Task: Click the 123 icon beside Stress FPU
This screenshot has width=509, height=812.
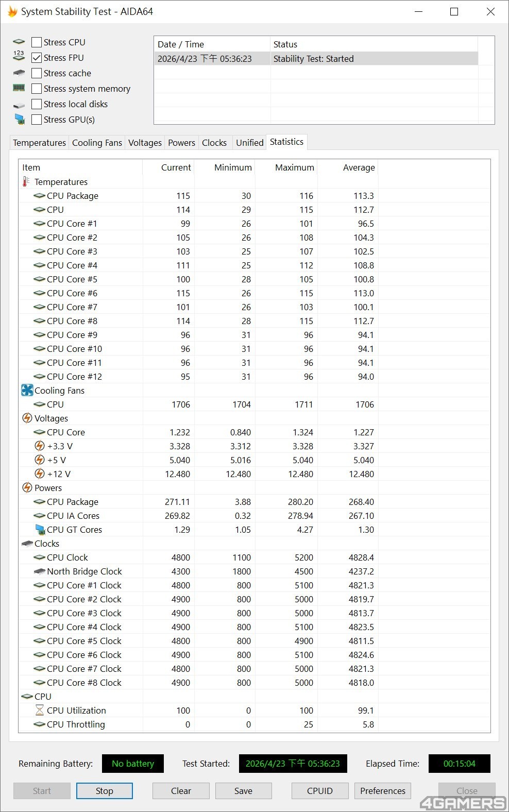Action: click(x=19, y=56)
